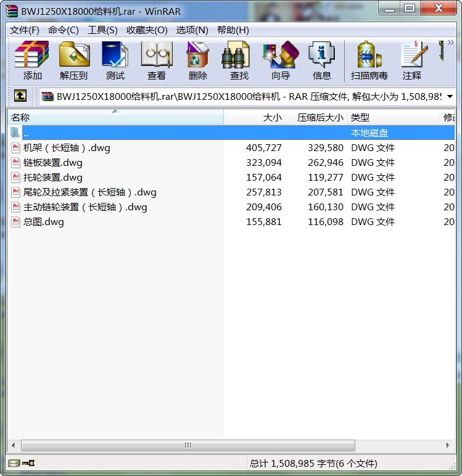Screen dimensions: 462x476
Task: Click the size value 405,727
Action: pyautogui.click(x=263, y=148)
